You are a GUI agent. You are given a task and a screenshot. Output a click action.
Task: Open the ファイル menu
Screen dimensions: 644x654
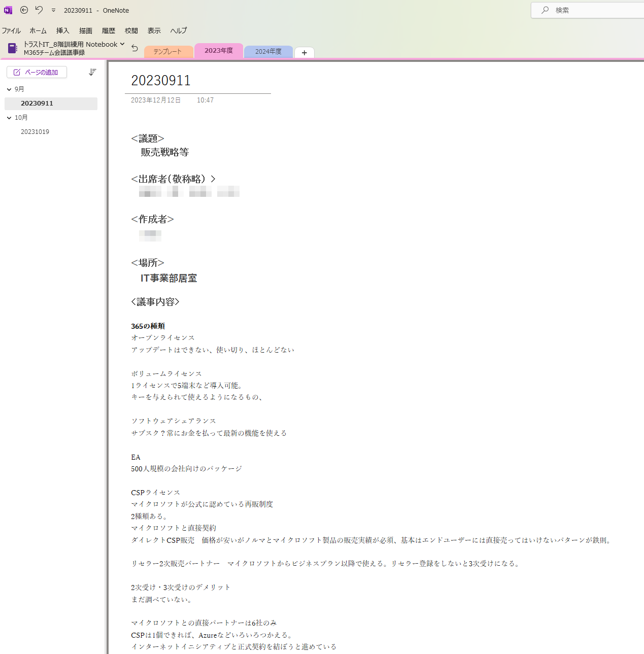(11, 30)
